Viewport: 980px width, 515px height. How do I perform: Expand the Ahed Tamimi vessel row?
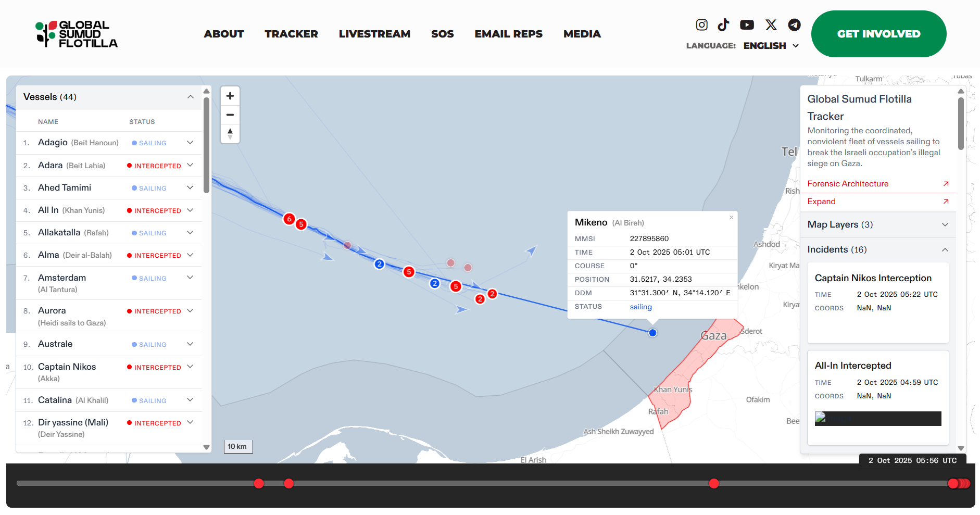(190, 187)
